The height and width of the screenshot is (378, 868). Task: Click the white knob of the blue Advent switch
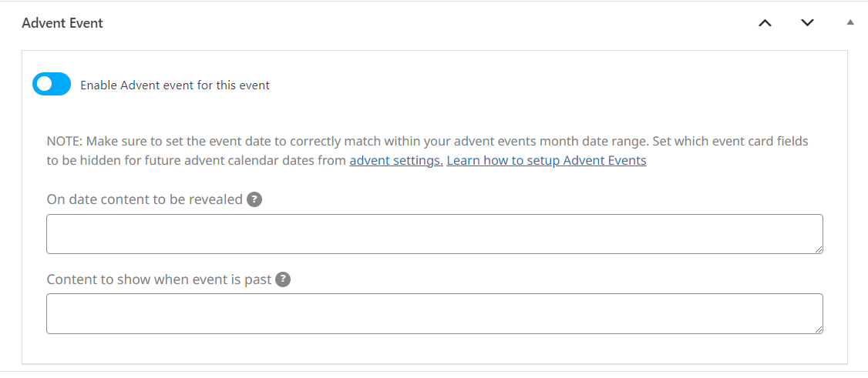[x=44, y=84]
